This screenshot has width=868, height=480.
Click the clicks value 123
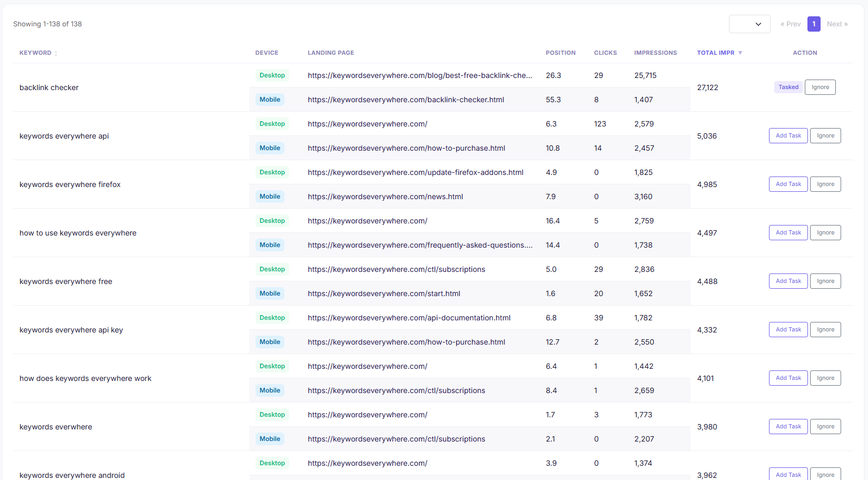(600, 124)
